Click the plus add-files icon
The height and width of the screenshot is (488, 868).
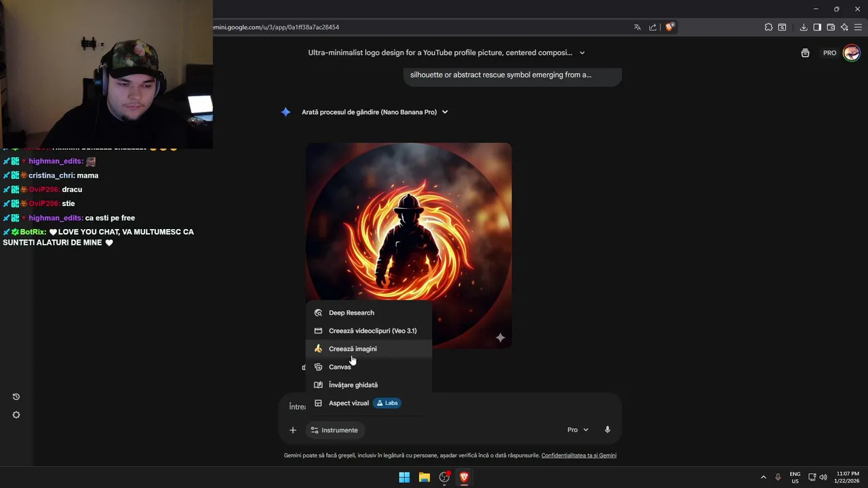pyautogui.click(x=293, y=430)
